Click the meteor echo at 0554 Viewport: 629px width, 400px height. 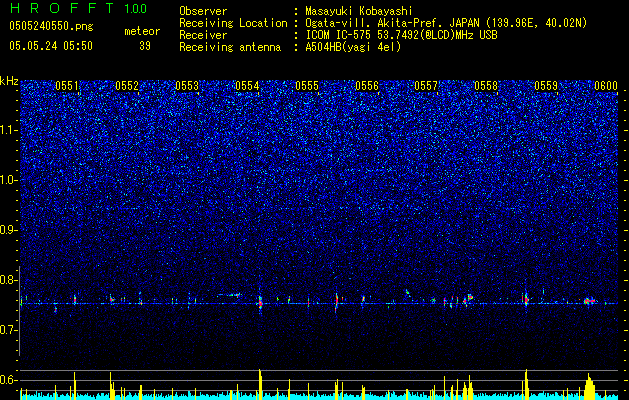(260, 302)
